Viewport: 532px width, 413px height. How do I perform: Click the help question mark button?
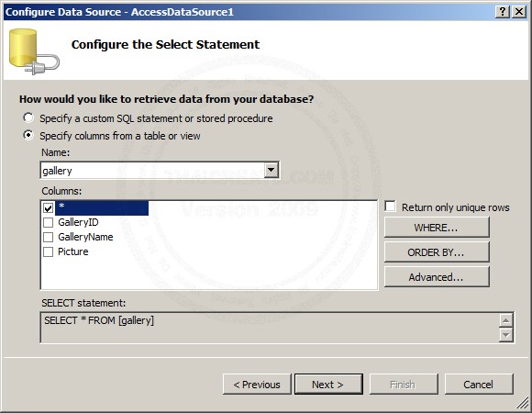click(503, 12)
